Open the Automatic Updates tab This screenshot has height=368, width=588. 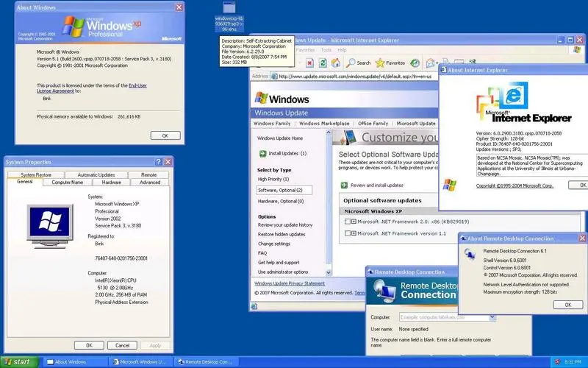coord(96,174)
